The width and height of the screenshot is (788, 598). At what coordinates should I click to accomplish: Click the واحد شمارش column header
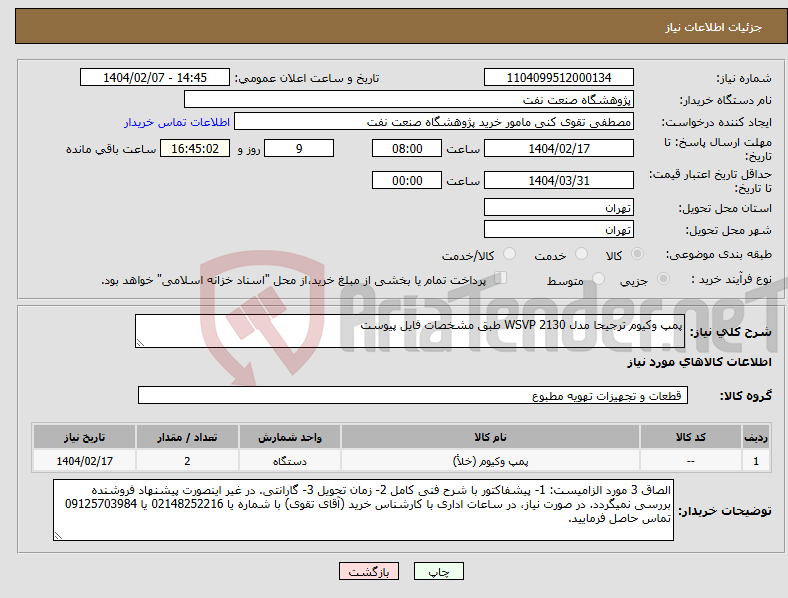click(290, 437)
